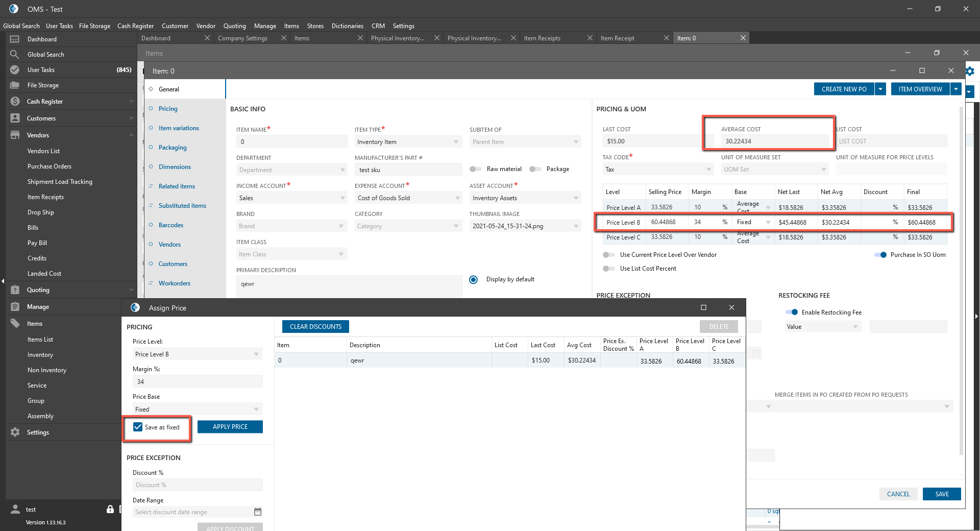Open File Storage folder icon
This screenshot has height=531, width=980.
(15, 85)
